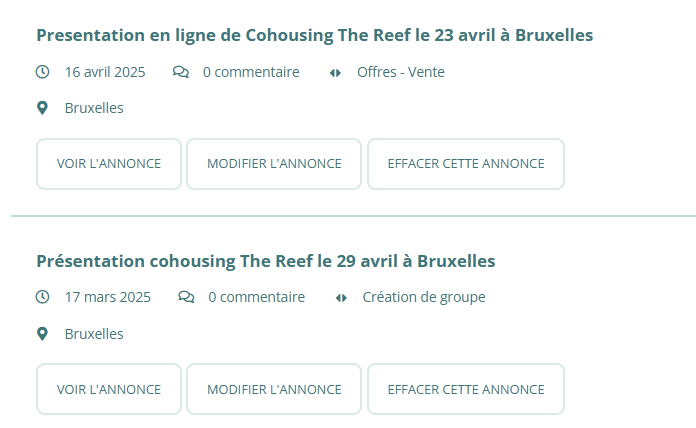Open the 29 avril Reef presentation title
The image size is (696, 428).
(x=265, y=261)
